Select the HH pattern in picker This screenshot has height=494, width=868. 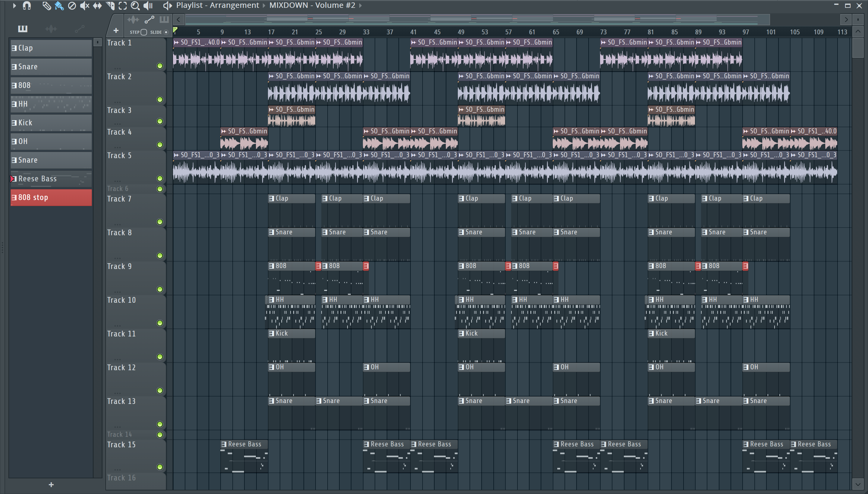click(x=51, y=104)
